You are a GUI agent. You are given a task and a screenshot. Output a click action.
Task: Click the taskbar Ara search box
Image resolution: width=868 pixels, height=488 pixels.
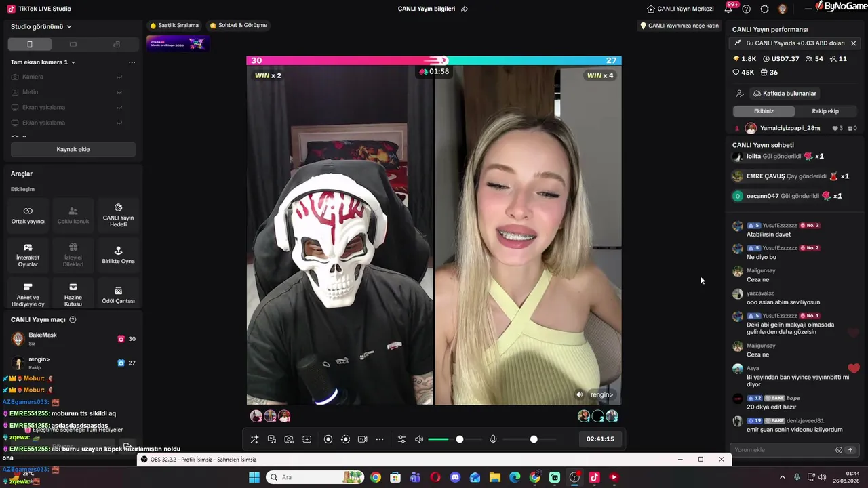tap(315, 477)
